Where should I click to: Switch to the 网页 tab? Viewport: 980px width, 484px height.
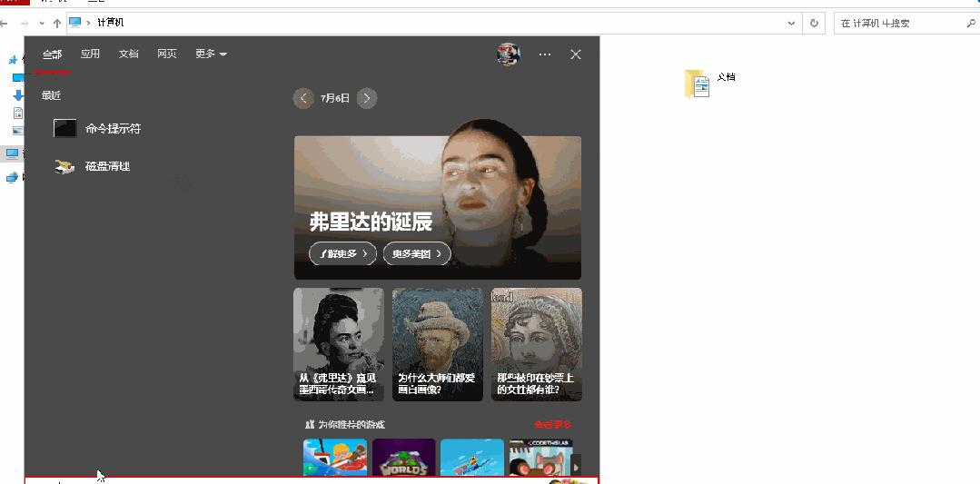[167, 54]
